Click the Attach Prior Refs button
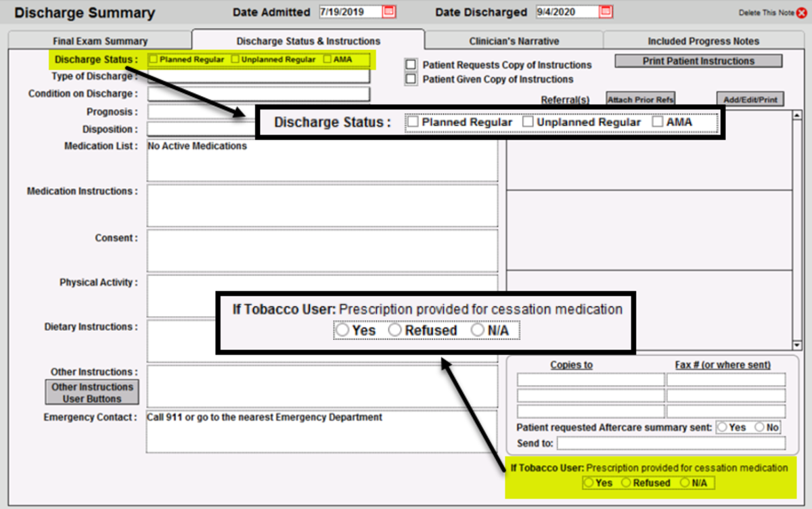This screenshot has height=509, width=812. coord(640,99)
